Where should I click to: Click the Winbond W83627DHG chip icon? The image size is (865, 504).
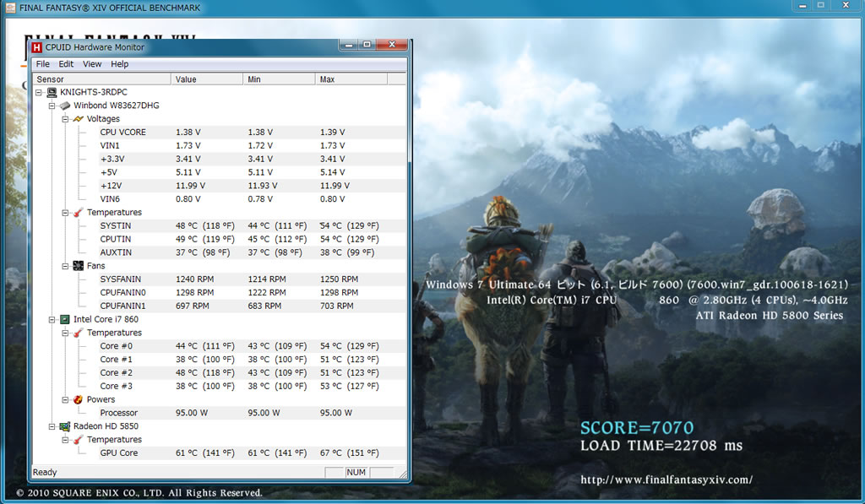65,106
